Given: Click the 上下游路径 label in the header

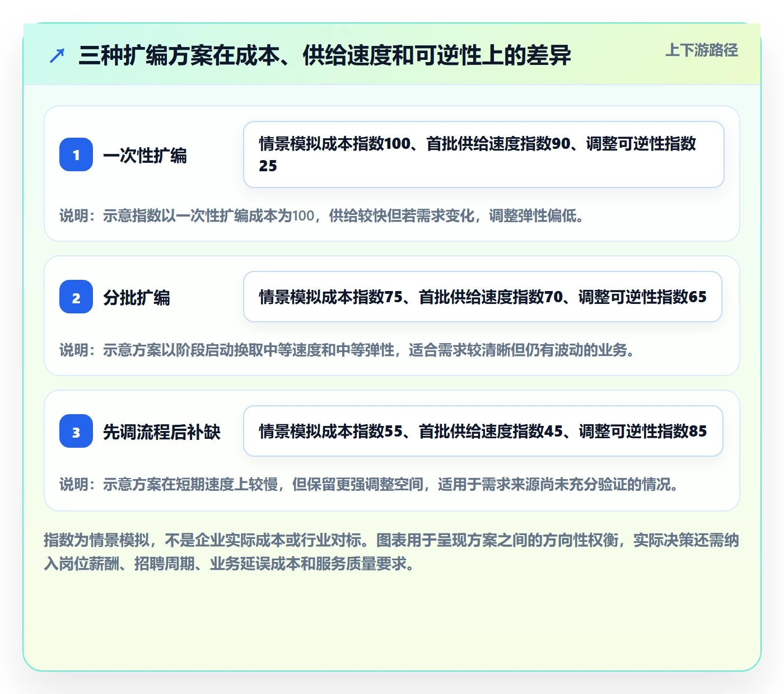Looking at the screenshot, I should coord(702,50).
